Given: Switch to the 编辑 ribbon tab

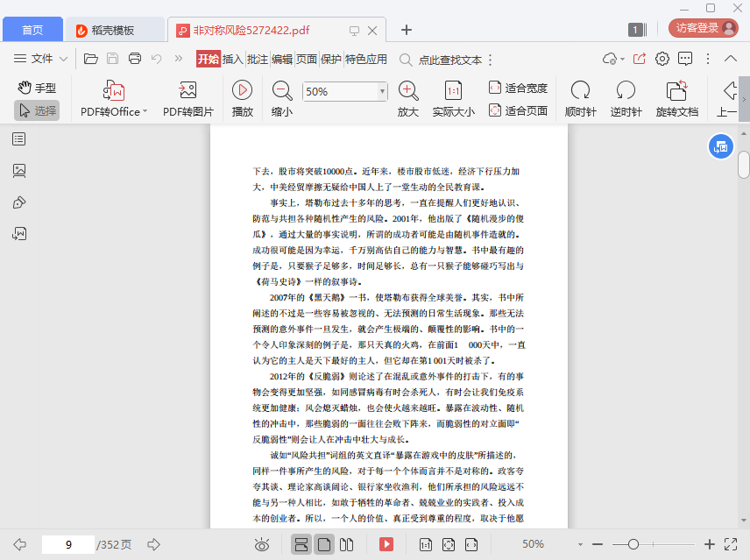Looking at the screenshot, I should (x=282, y=59).
